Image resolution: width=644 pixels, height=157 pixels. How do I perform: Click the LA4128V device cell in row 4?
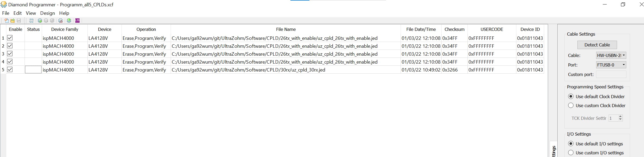[x=105, y=62]
